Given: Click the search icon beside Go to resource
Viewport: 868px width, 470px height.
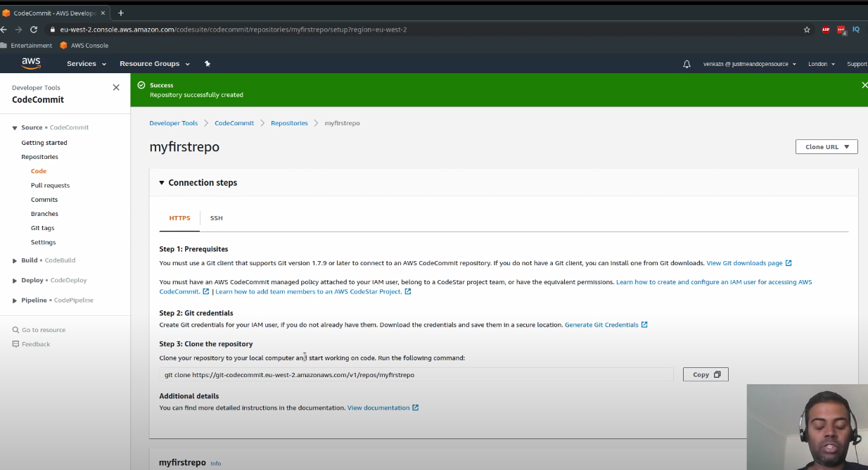Looking at the screenshot, I should coord(15,330).
